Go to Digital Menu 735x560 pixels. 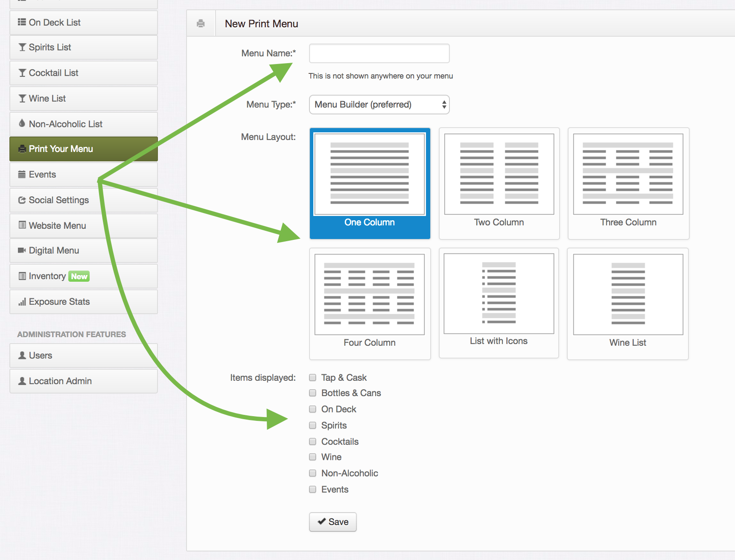click(x=84, y=251)
